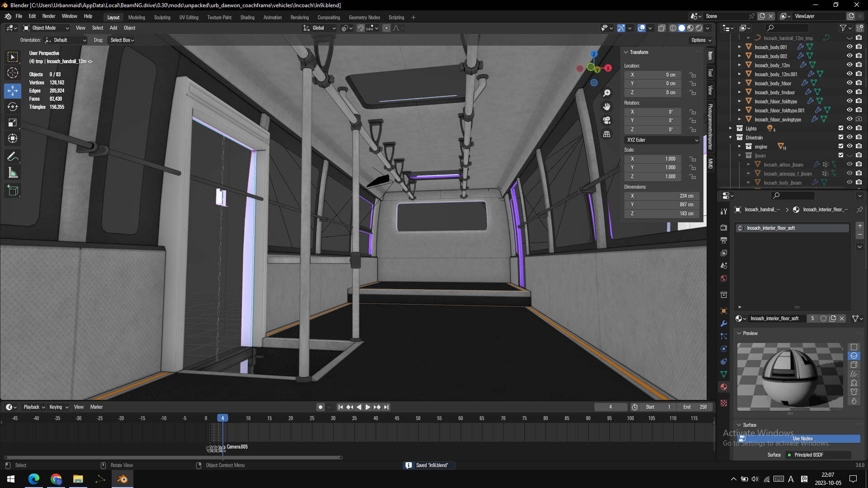Viewport: 868px width, 488px height.
Task: Select the Annotate pencil tool
Action: [x=13, y=156]
